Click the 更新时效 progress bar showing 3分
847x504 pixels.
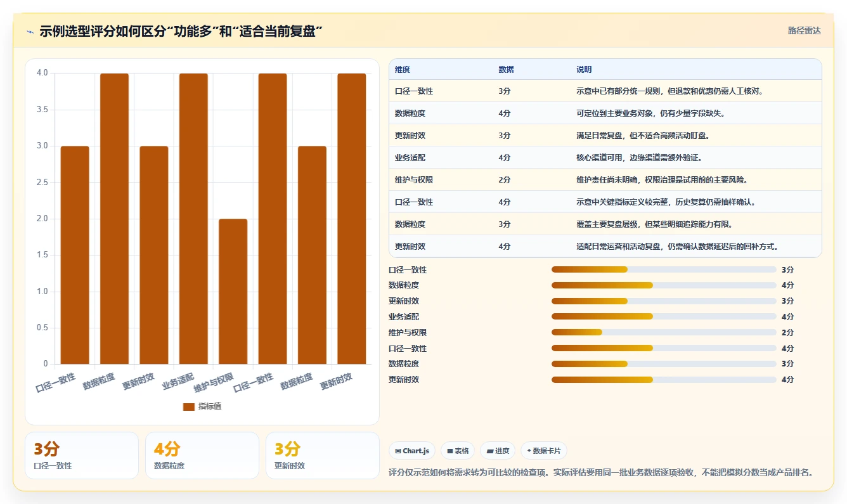coord(664,301)
